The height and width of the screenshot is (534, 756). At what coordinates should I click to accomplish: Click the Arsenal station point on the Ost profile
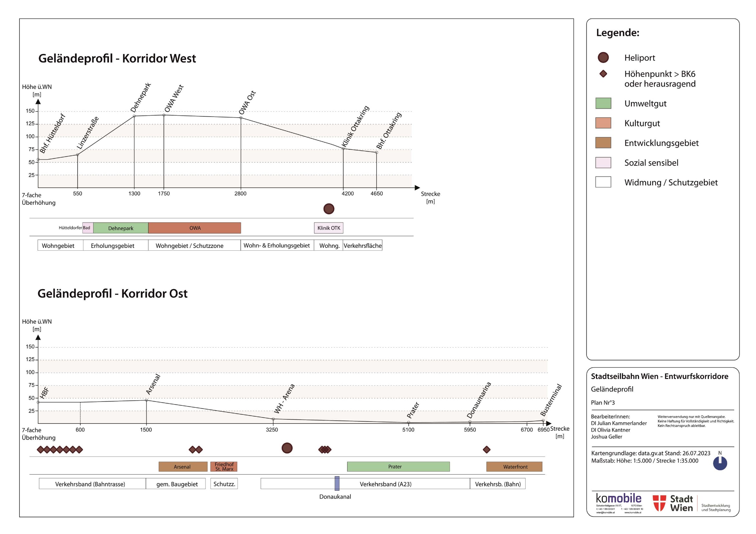(146, 400)
